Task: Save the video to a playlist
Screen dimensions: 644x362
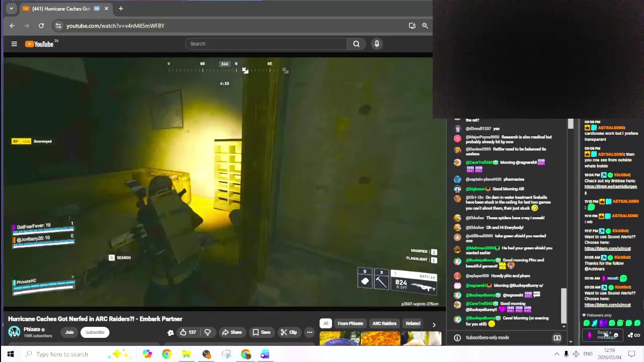Action: pos(262,332)
